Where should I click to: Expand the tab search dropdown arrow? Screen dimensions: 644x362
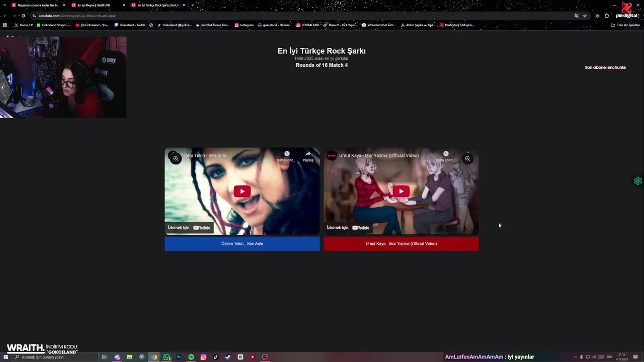(5, 5)
